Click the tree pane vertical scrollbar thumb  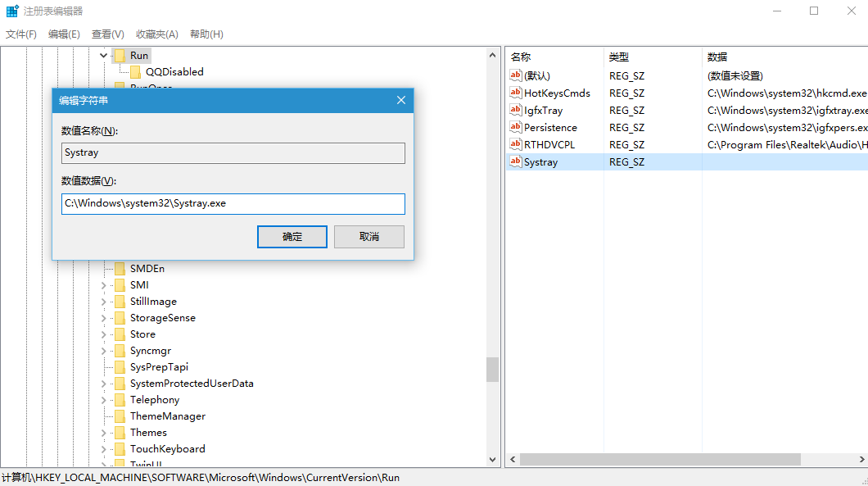coord(492,370)
